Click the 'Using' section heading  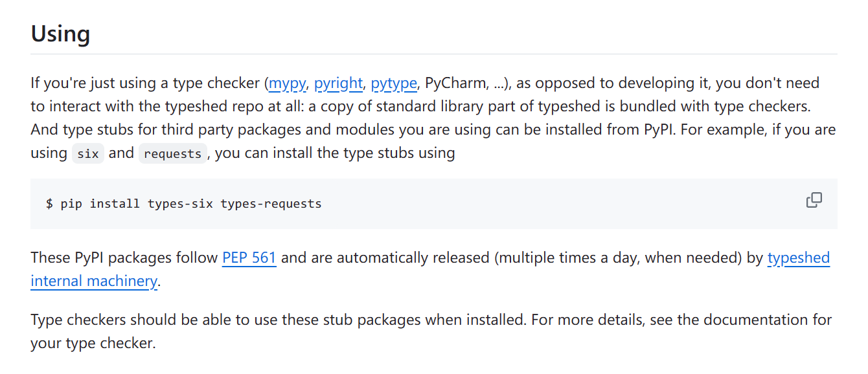pos(60,34)
